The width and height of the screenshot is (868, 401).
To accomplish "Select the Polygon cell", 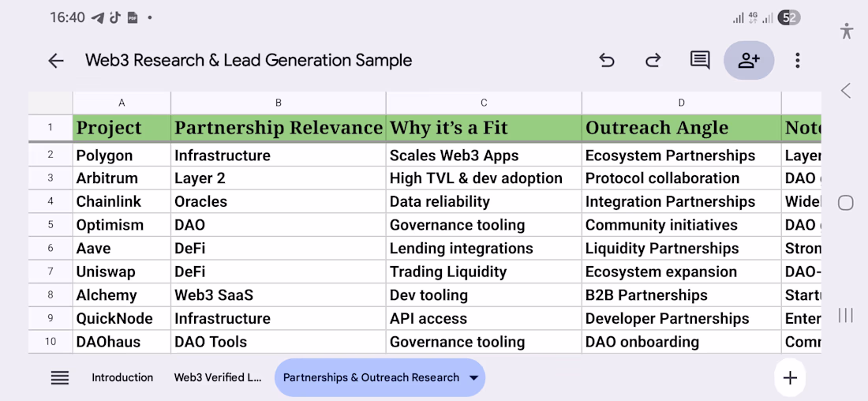I will 122,156.
